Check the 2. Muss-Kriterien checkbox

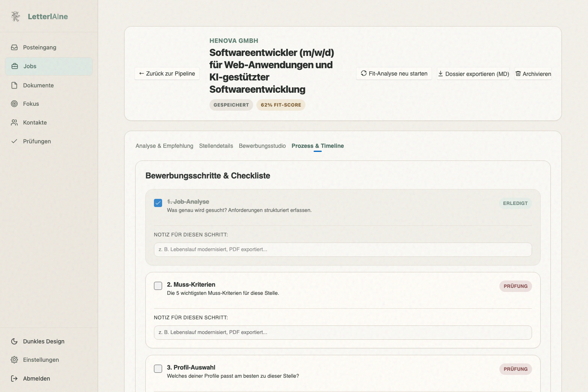[x=158, y=286]
